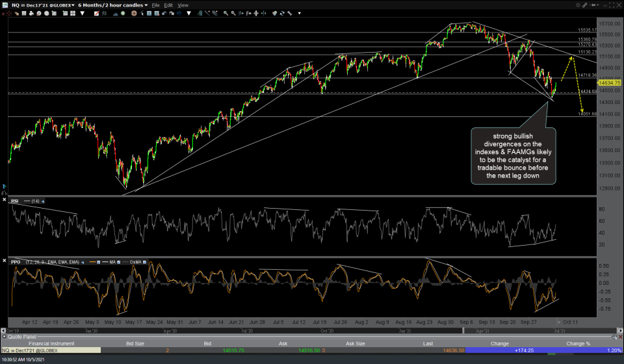Click the 14051.68 price level label
624x364 pixels.
pyautogui.click(x=587, y=114)
